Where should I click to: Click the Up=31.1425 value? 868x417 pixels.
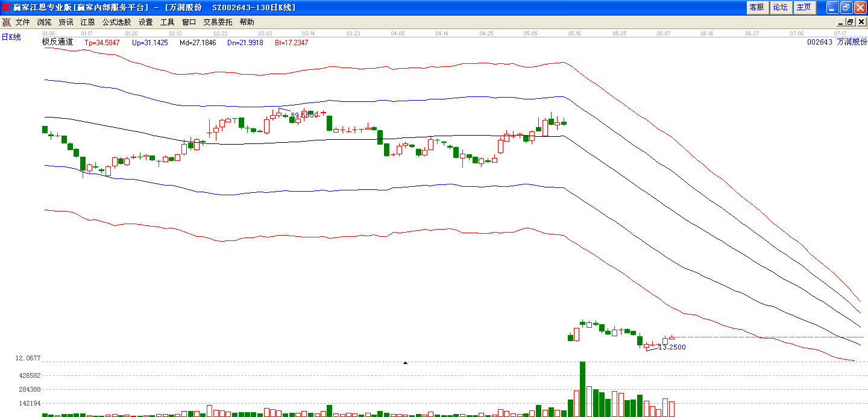click(x=150, y=43)
